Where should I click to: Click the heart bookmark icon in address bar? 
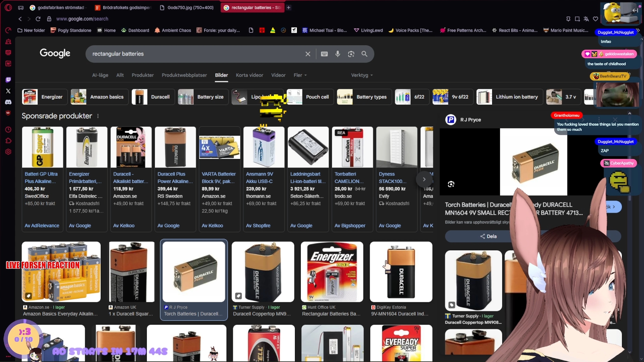595,19
